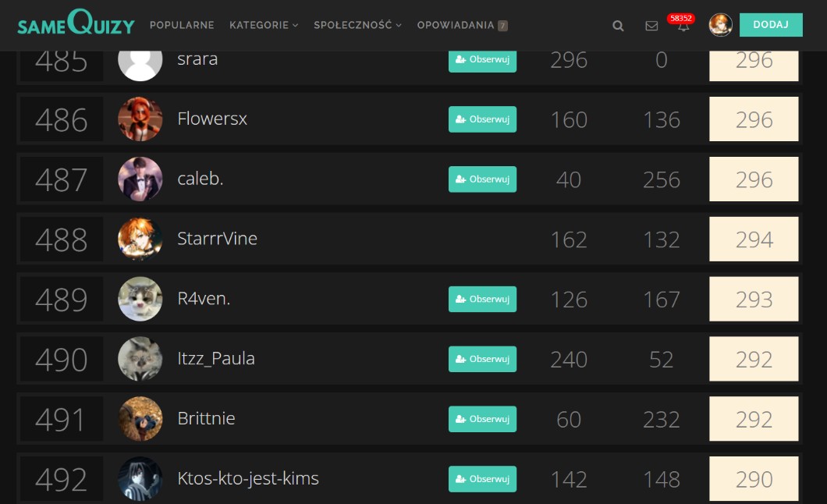Open the Popularne menu item
827x504 pixels.
(182, 25)
